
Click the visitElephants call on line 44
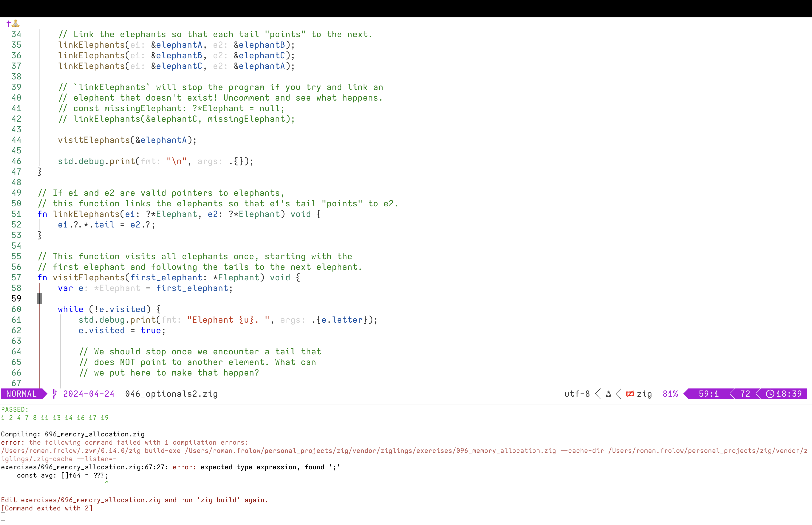(x=94, y=140)
